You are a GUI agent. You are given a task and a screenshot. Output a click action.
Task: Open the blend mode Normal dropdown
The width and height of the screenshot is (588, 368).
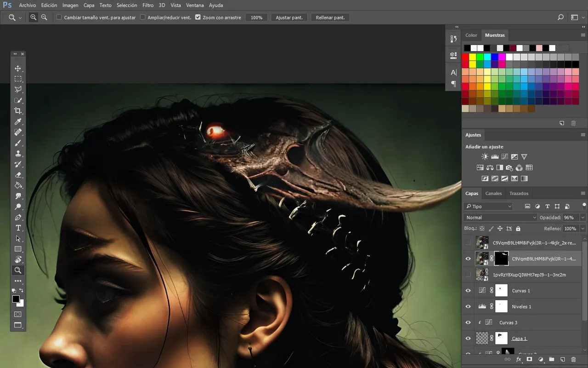500,218
